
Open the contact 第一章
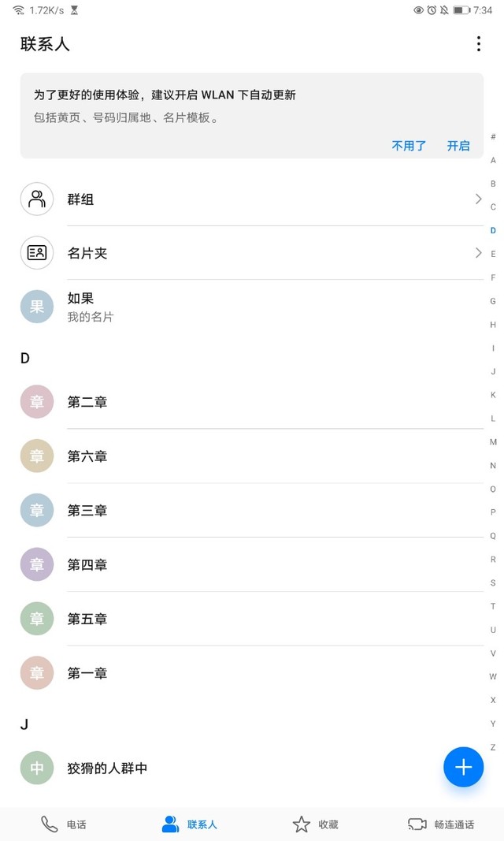[x=87, y=673]
